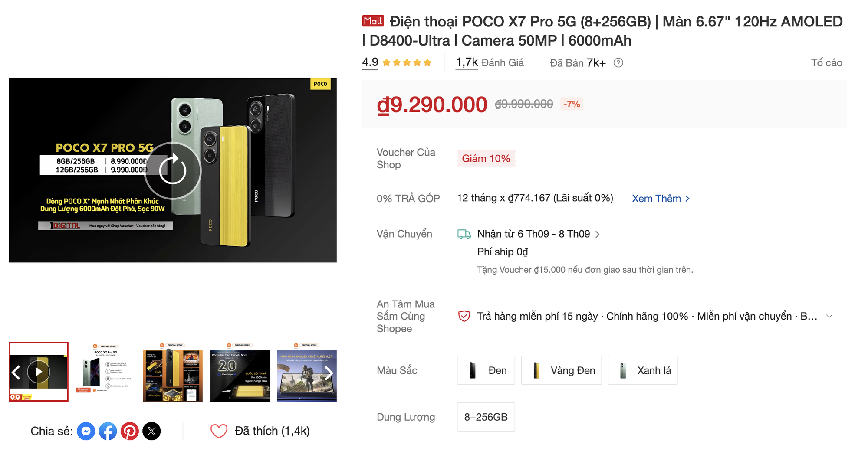This screenshot has height=461, width=868.
Task: Share the product on Pinterest icon
Action: click(x=130, y=431)
